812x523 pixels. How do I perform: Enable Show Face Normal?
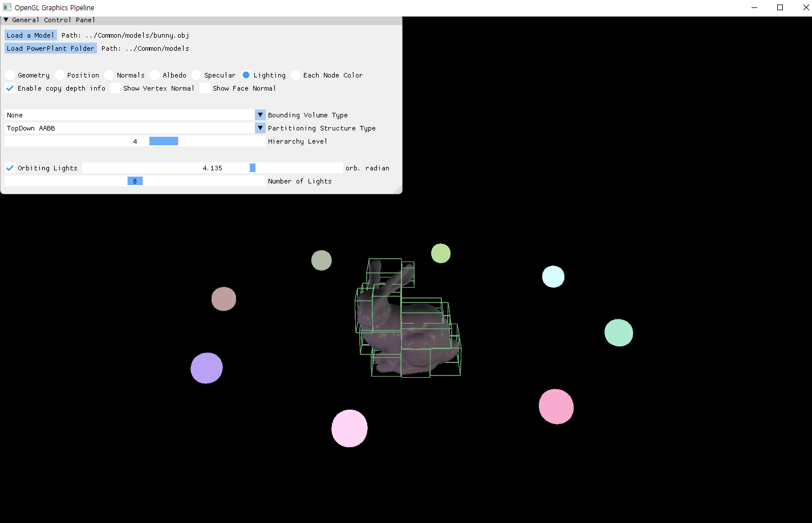tap(205, 88)
